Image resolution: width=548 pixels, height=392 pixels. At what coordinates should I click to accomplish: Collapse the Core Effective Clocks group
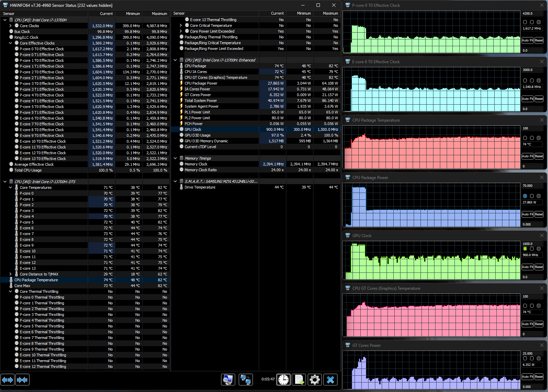click(x=11, y=43)
